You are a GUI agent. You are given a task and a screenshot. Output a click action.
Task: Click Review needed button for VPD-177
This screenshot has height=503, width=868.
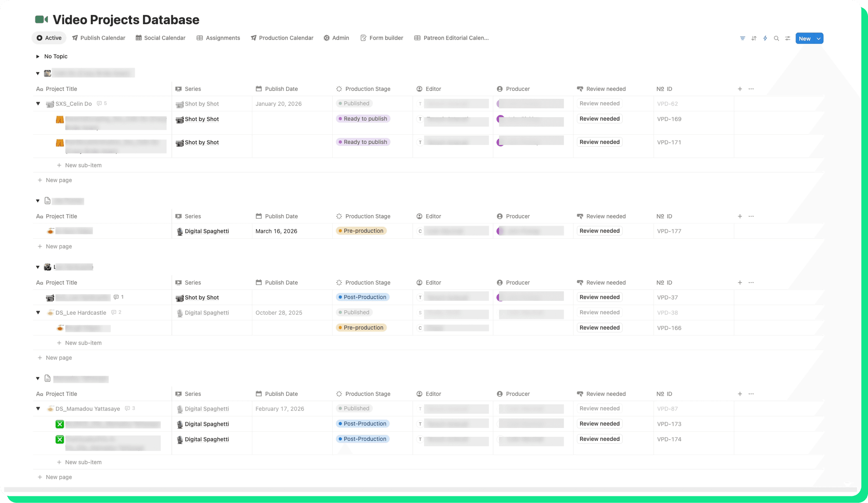click(599, 231)
